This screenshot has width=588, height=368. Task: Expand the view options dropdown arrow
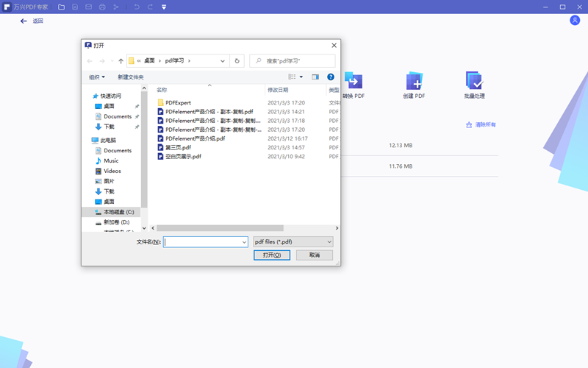(301, 77)
